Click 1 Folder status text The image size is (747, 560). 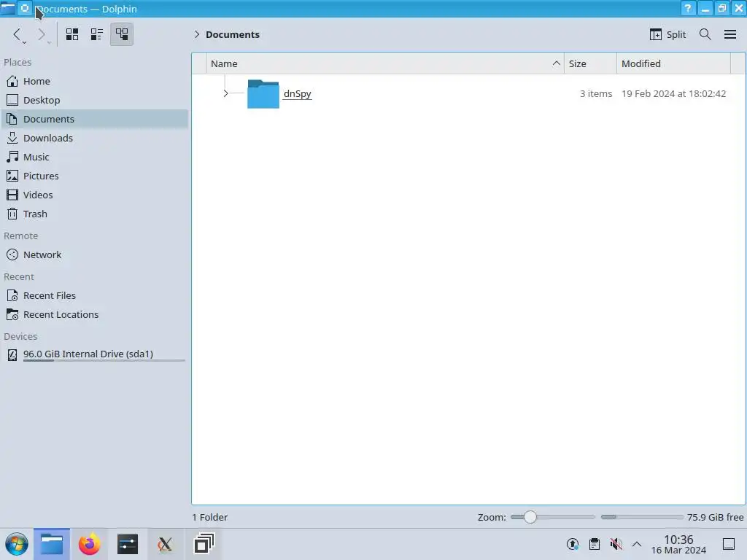(210, 517)
